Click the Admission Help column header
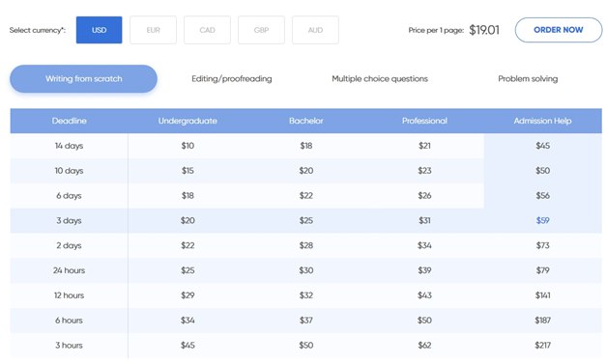 click(x=543, y=121)
